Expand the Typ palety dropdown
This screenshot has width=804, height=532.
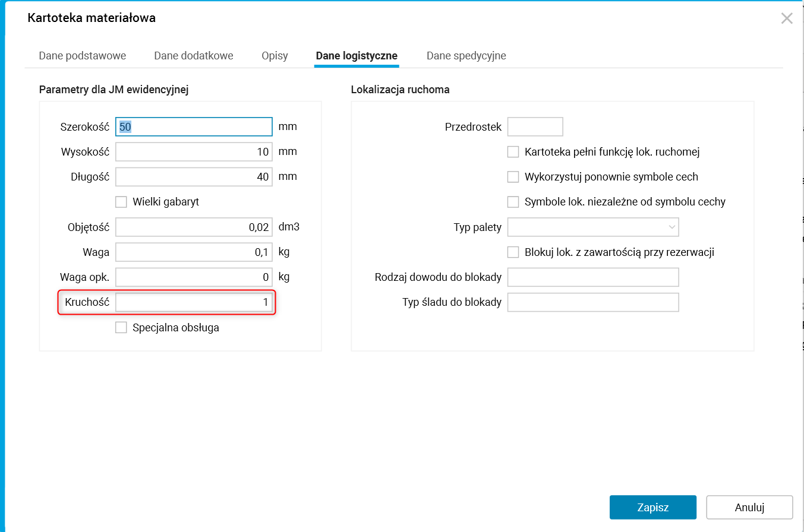point(593,227)
